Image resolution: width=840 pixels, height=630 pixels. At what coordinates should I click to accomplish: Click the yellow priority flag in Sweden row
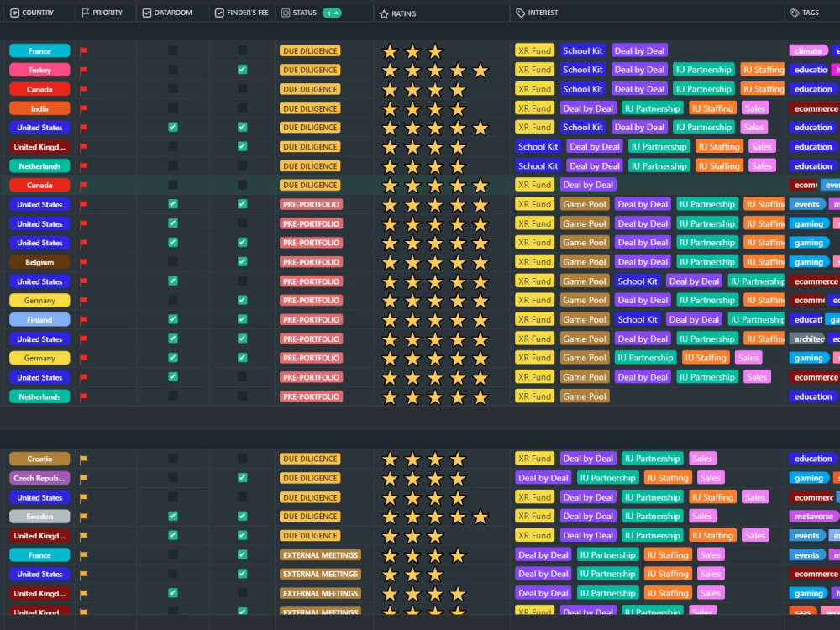click(83, 517)
